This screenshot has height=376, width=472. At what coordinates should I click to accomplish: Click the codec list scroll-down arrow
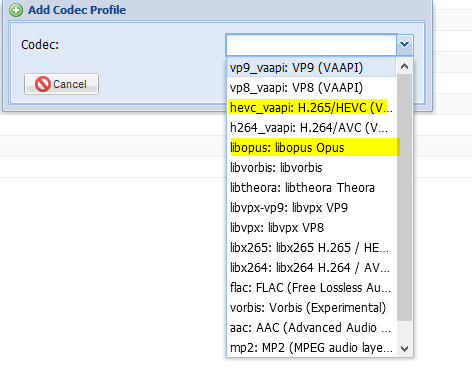click(405, 349)
